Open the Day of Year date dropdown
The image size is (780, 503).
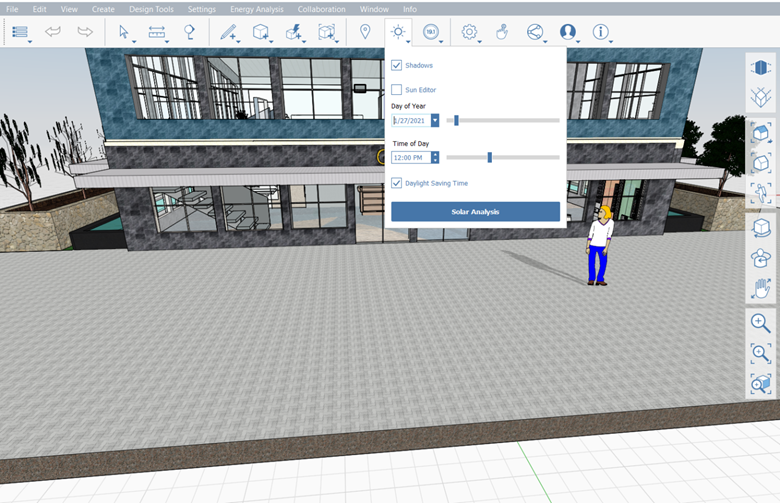pos(435,120)
